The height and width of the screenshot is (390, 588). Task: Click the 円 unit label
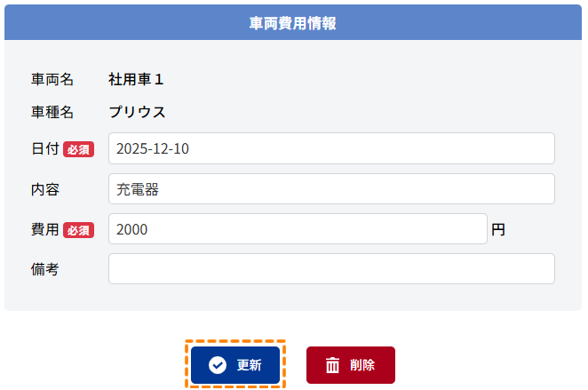tap(498, 229)
